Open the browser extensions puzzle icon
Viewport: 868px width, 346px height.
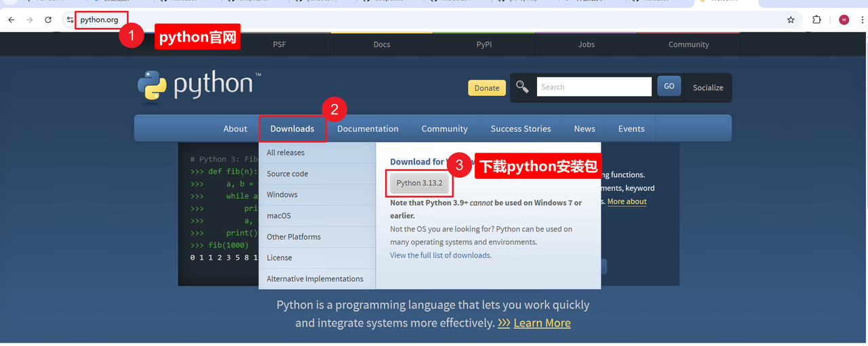tap(816, 20)
